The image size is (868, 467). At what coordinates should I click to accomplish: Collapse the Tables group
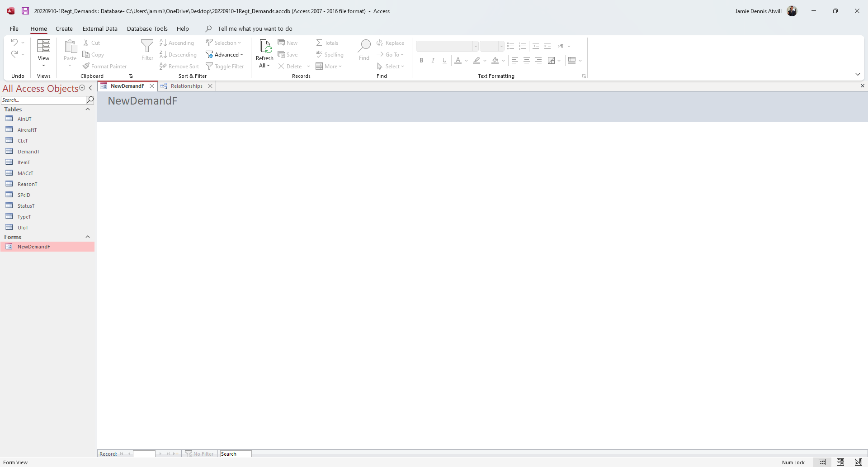[88, 110]
